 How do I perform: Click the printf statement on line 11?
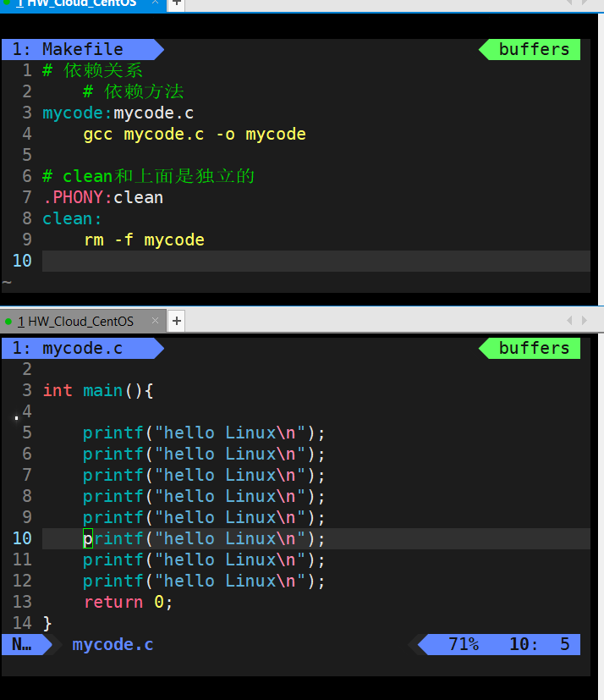click(204, 559)
